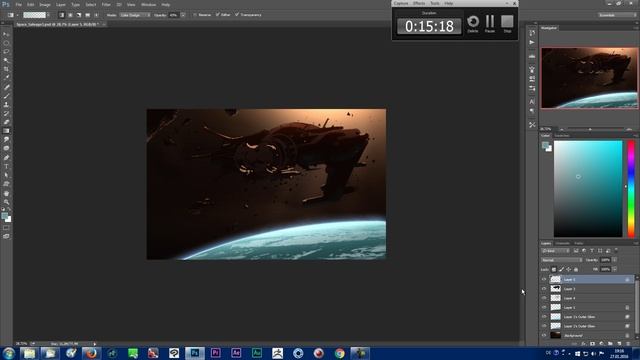Toggle lock transparent pixels in Layers panel
This screenshot has height=360, width=640.
pos(554,269)
